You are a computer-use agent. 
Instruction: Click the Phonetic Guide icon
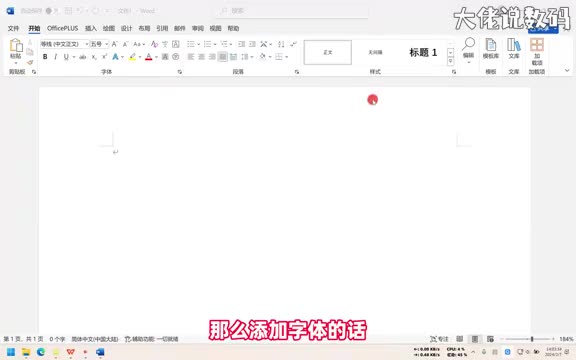(x=165, y=44)
